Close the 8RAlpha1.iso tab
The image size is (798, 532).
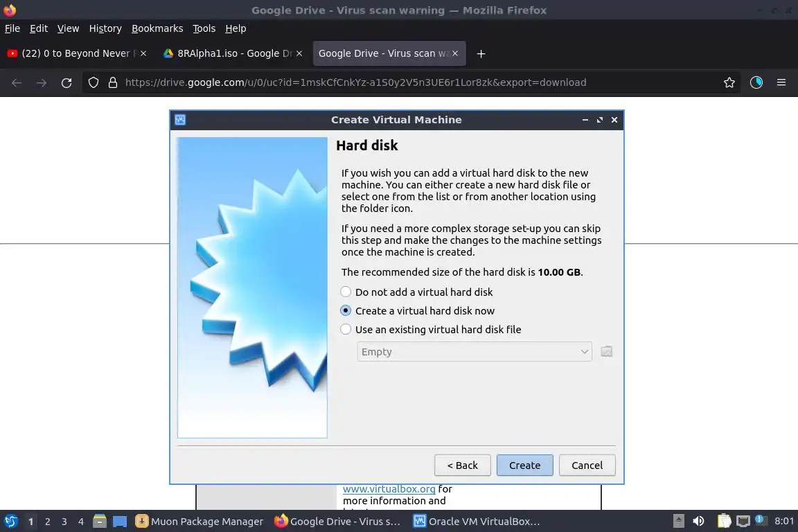[299, 53]
